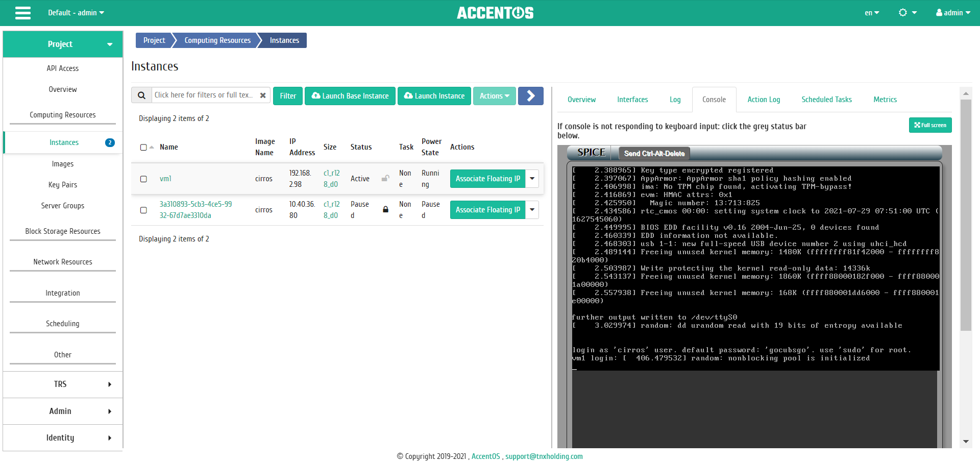This screenshot has height=462, width=980.
Task: Switch to the Log tab
Action: pos(675,100)
